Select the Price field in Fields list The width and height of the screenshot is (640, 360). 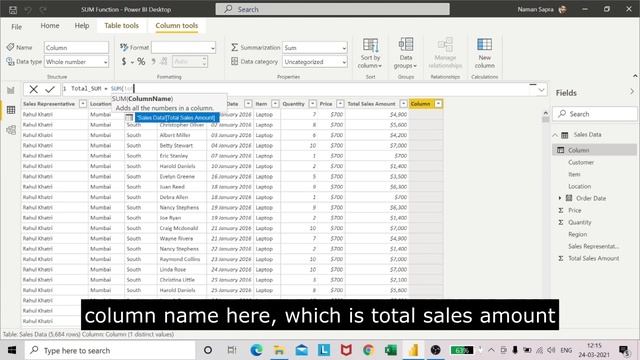(575, 210)
